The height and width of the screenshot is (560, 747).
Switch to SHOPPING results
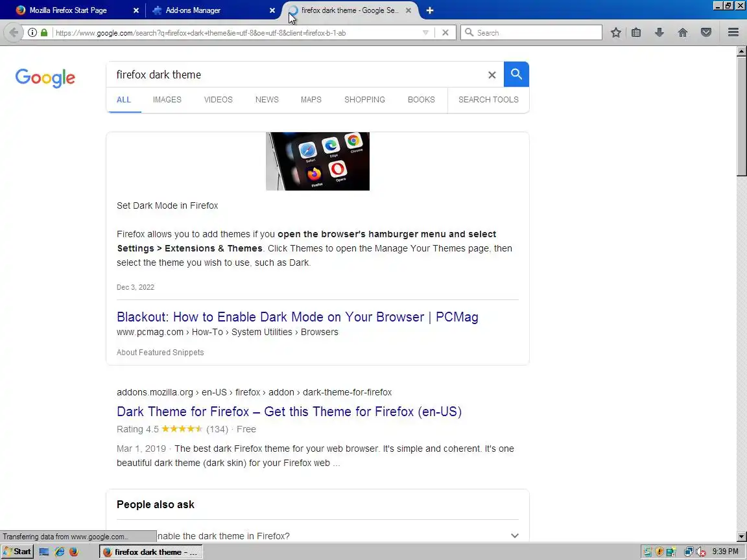click(364, 100)
